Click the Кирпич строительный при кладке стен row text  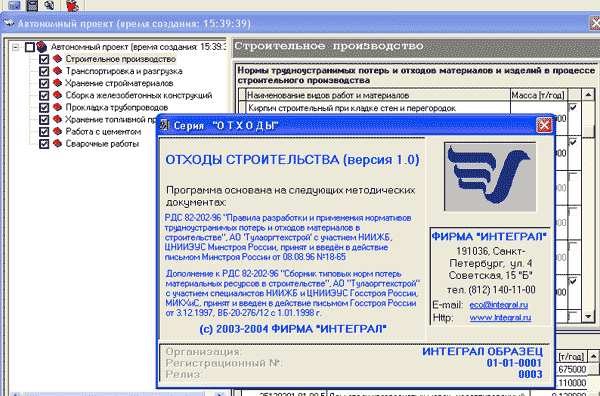(x=352, y=108)
